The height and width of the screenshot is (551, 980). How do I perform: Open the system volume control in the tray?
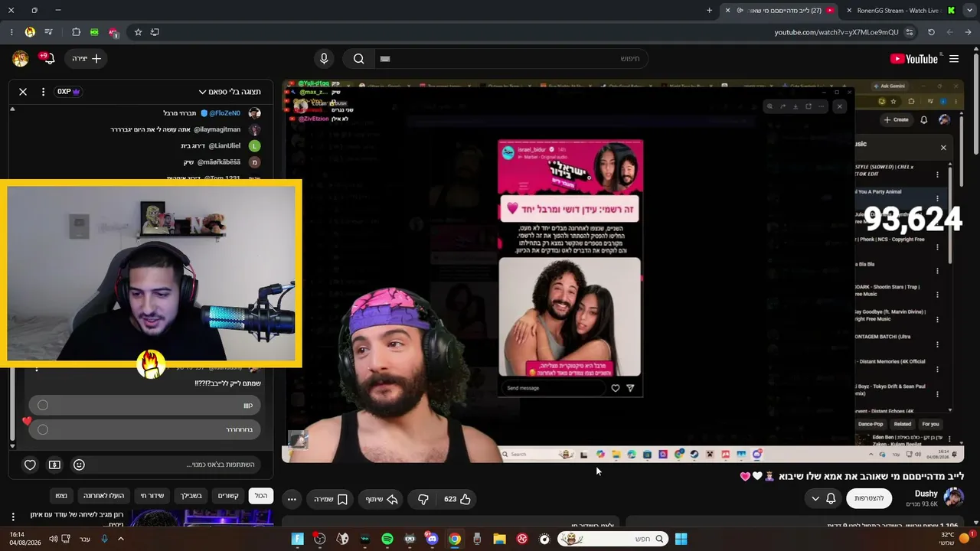[54, 539]
